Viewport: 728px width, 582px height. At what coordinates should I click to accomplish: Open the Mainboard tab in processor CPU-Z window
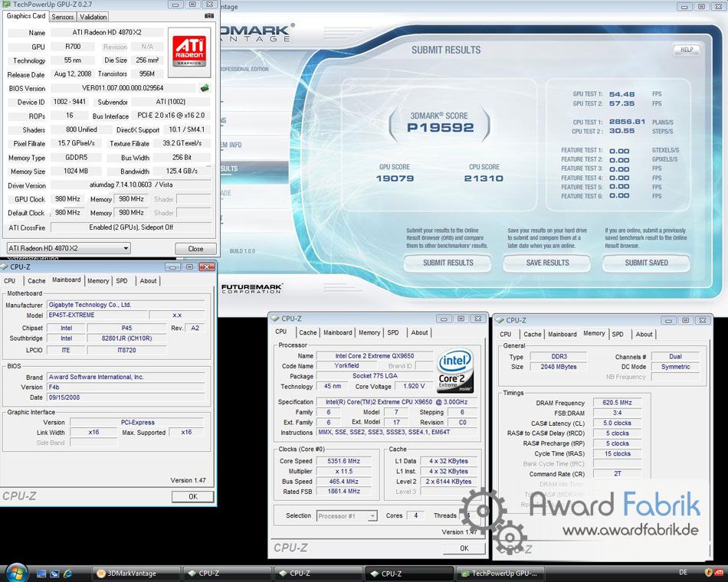pyautogui.click(x=337, y=333)
